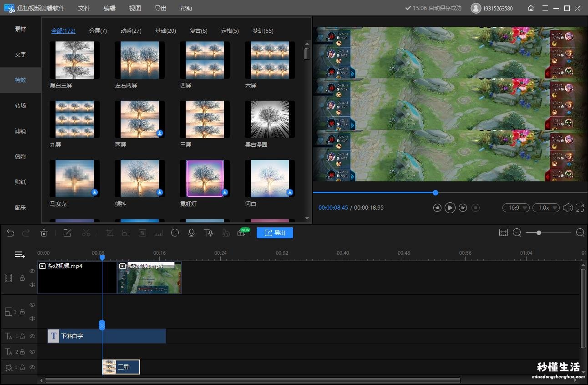Mute the main video track audio
This screenshot has width=588, height=385.
tap(32, 285)
